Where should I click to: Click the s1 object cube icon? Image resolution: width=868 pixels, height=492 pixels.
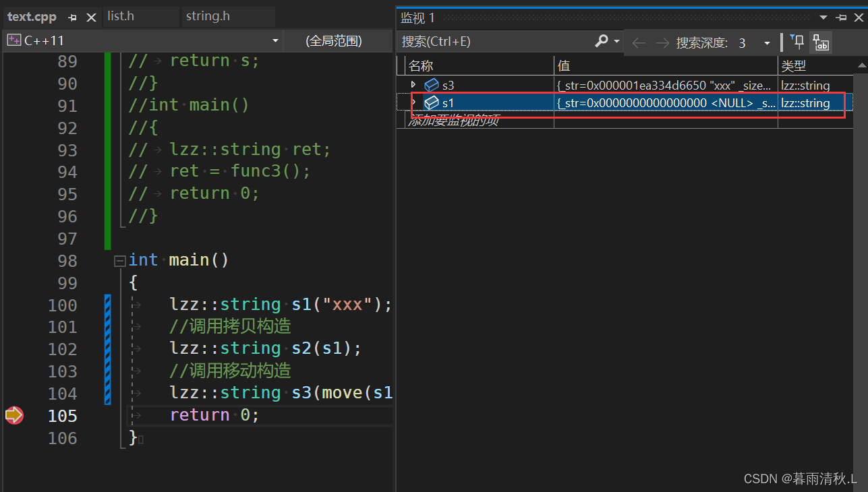tap(431, 103)
